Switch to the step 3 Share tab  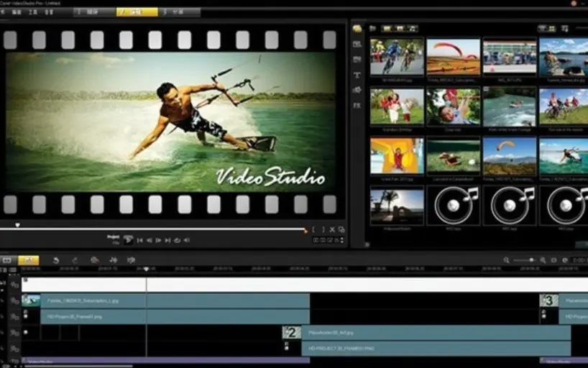pyautogui.click(x=180, y=12)
